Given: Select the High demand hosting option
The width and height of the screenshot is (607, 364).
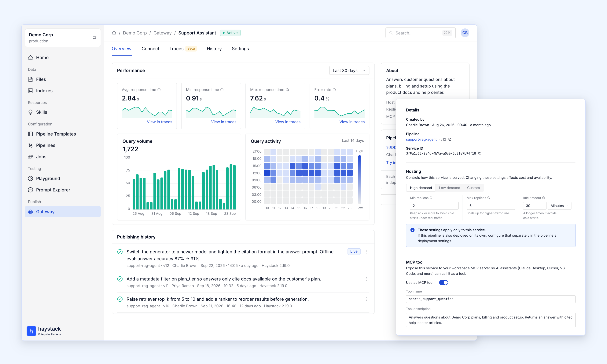Looking at the screenshot, I should click(x=421, y=188).
